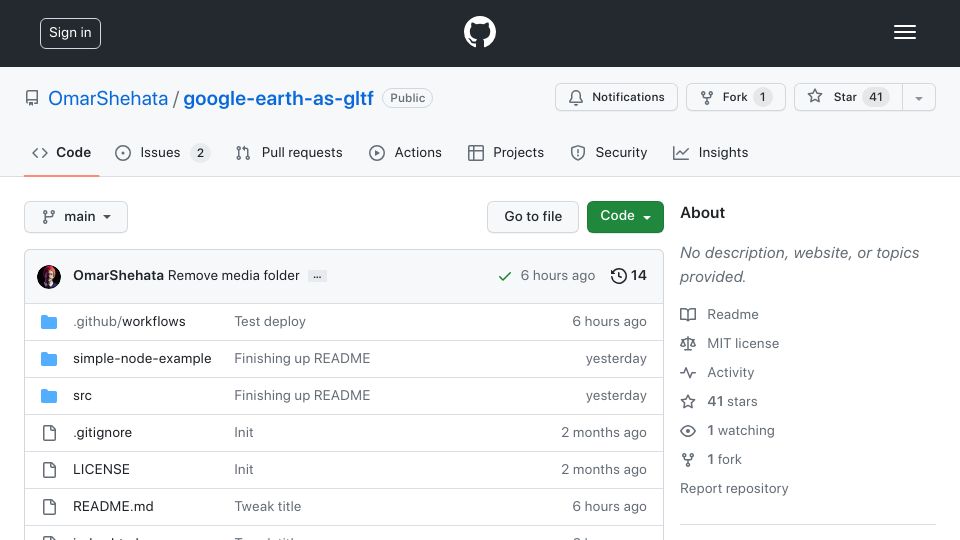Open the .gitignore file
960x540 pixels.
point(102,432)
